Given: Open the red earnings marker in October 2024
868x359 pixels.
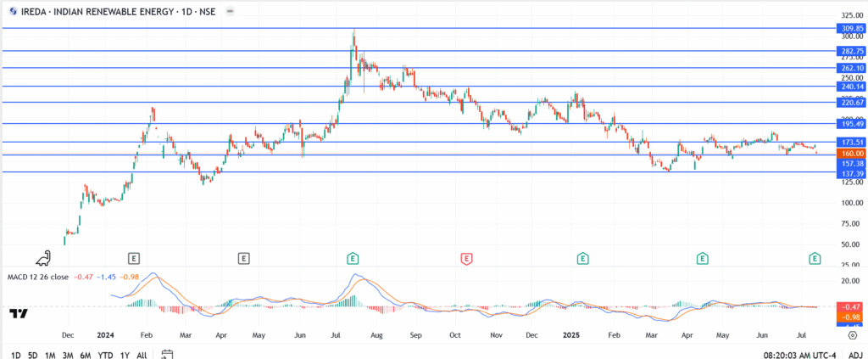Looking at the screenshot, I should (x=467, y=258).
